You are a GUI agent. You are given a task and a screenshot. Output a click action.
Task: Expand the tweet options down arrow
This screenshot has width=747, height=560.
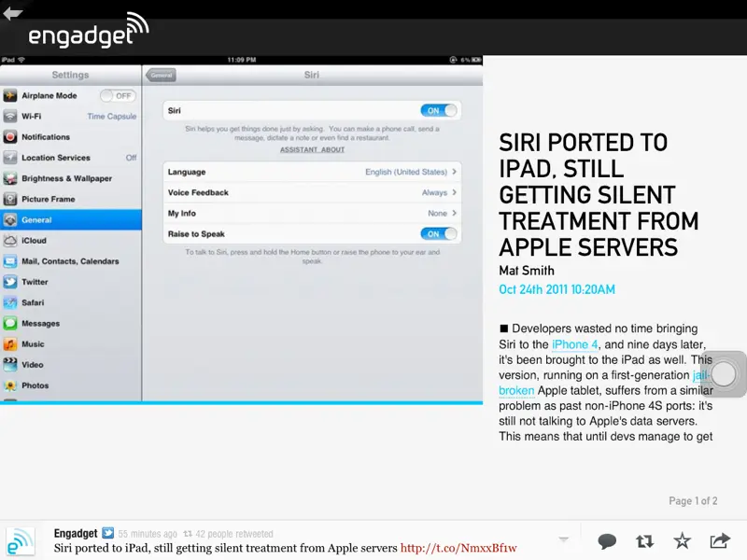(563, 539)
